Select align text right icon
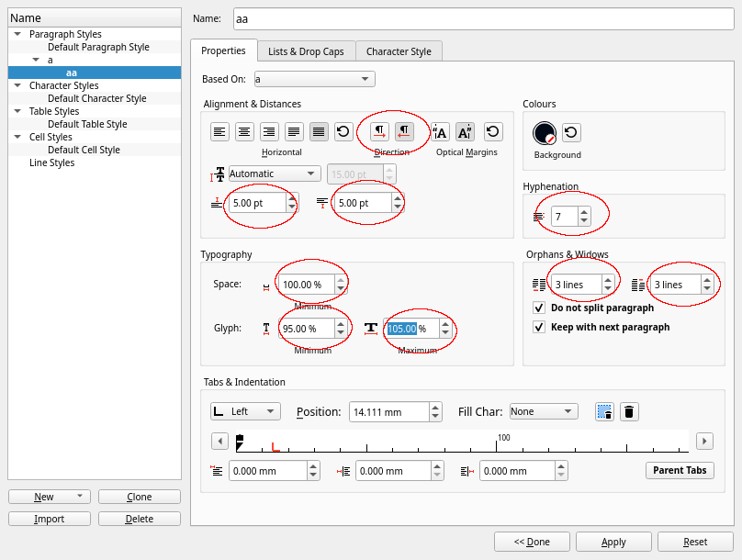 click(269, 132)
